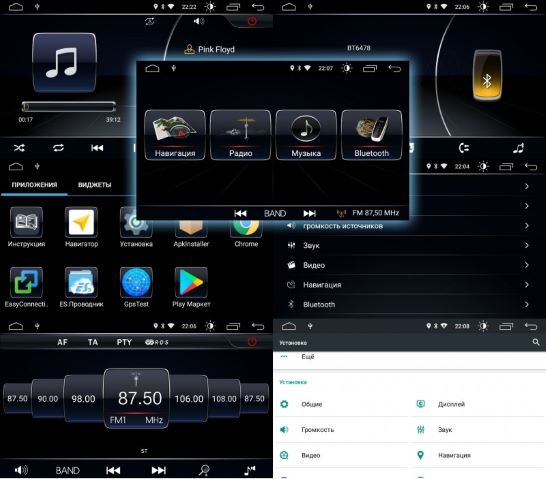Open the Bluetooth tile in center menu

click(x=372, y=135)
